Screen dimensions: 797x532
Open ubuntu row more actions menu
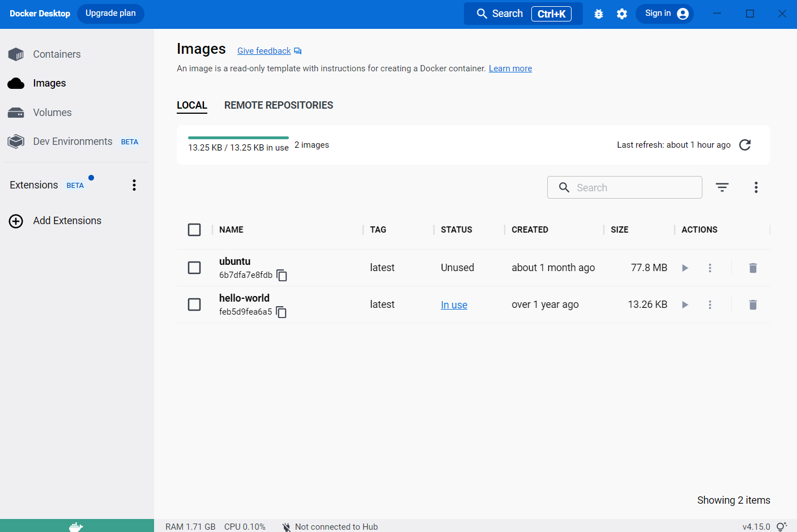pyautogui.click(x=710, y=268)
